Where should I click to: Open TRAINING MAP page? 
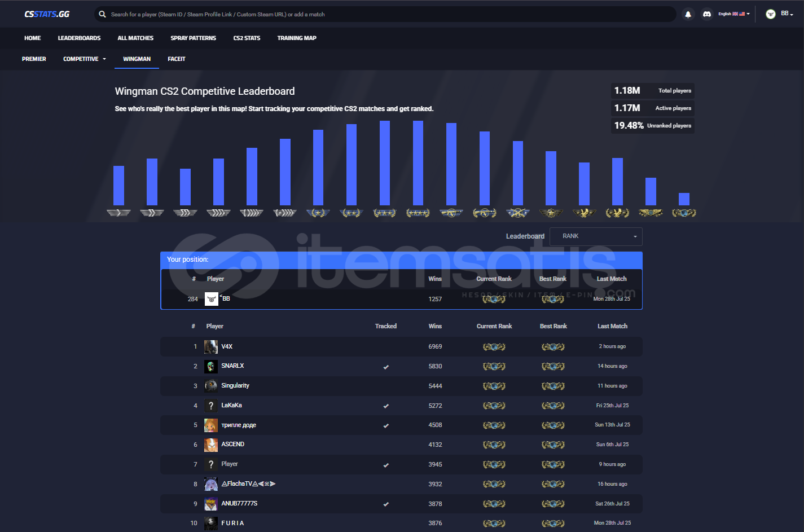point(297,38)
